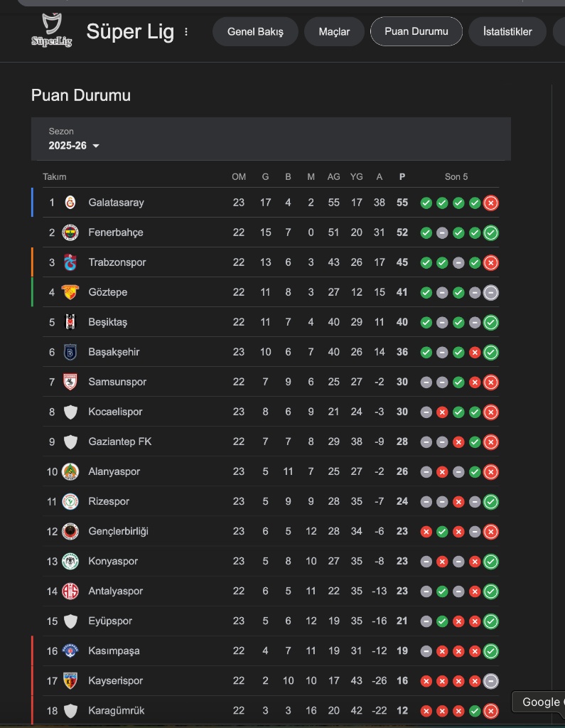Click the Başakşehir club crest
This screenshot has width=565, height=728.
(70, 352)
